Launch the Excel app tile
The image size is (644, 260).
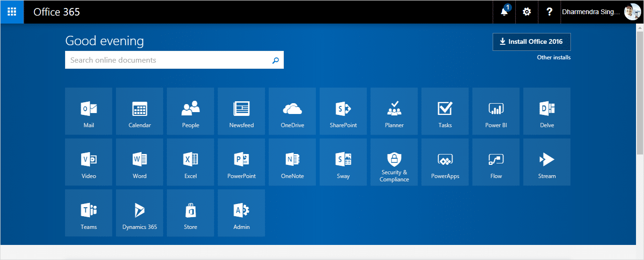pos(190,162)
